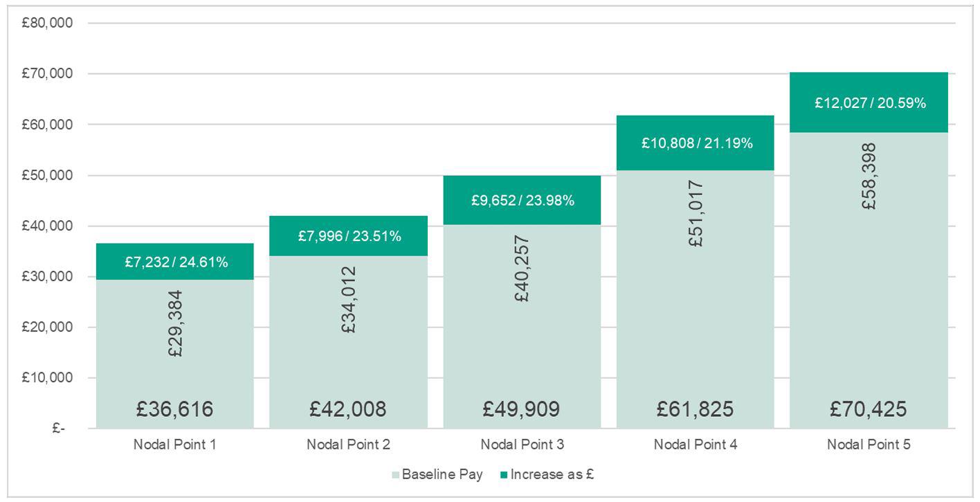
Task: Click the Nodal Point 1 axis label
Action: (x=175, y=445)
